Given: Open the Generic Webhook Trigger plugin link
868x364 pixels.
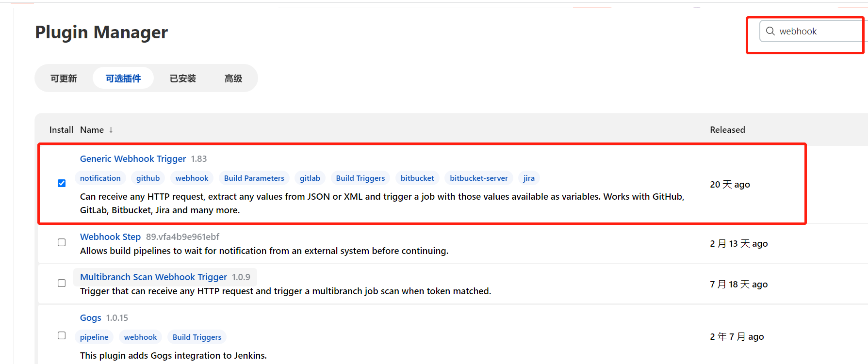Looking at the screenshot, I should (133, 159).
